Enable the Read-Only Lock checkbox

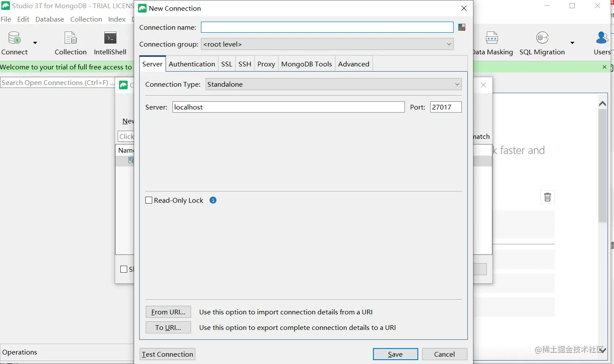[149, 200]
